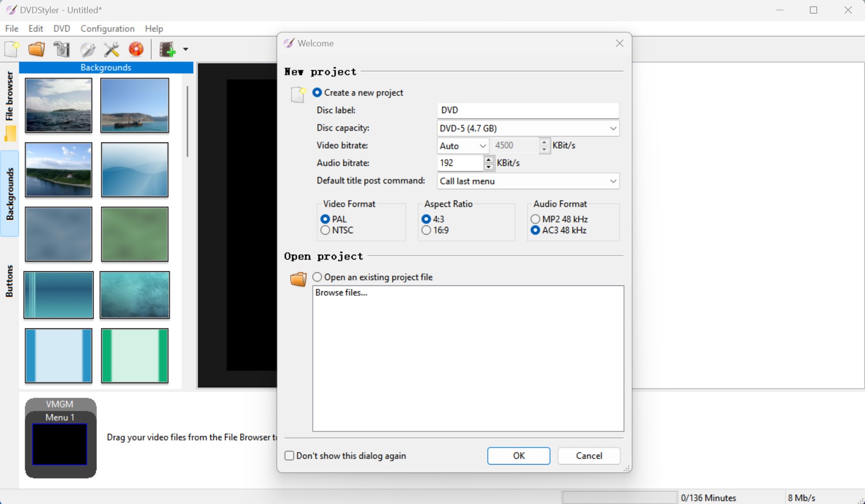Viewport: 865px width, 504px height.
Task: Confirm the dialog with OK
Action: coord(519,456)
